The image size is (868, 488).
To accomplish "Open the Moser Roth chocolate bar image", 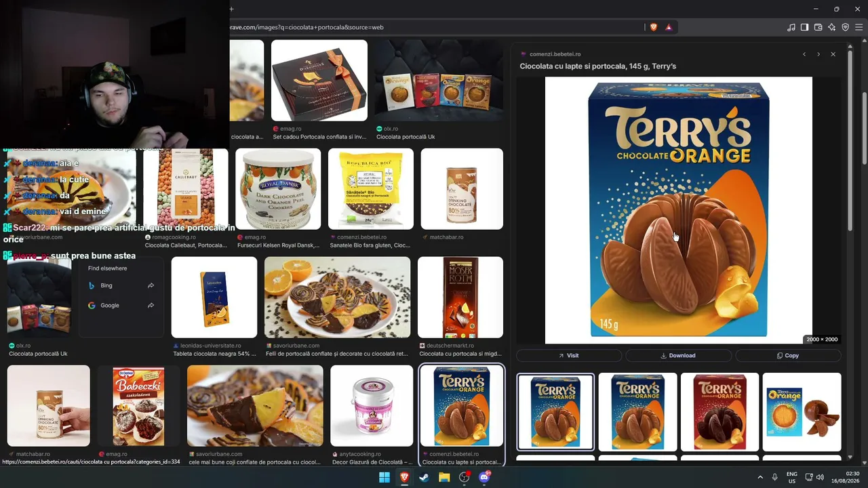I will tap(460, 297).
